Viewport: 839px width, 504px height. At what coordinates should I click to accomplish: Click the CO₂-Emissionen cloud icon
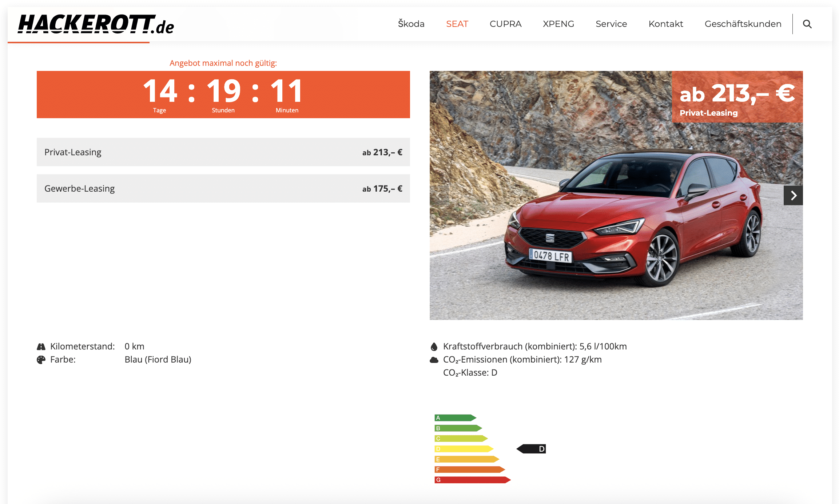pyautogui.click(x=434, y=360)
